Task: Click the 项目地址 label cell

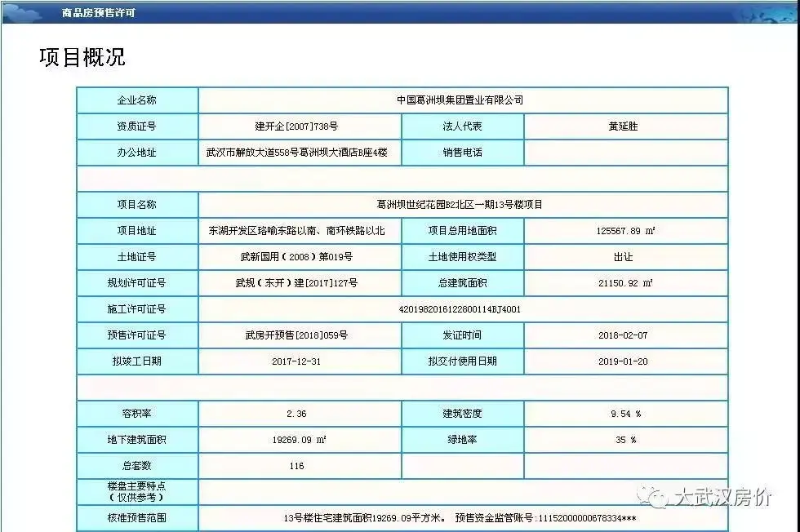Action: click(x=137, y=231)
